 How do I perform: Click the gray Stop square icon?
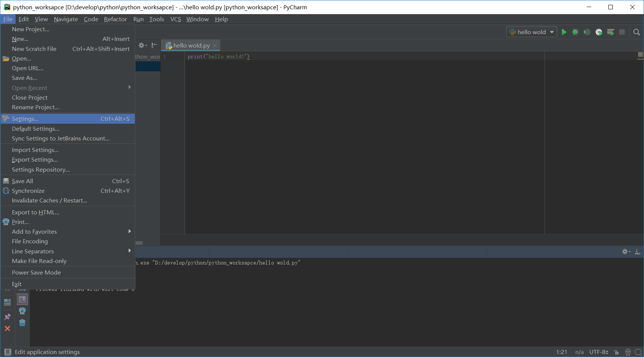click(622, 32)
